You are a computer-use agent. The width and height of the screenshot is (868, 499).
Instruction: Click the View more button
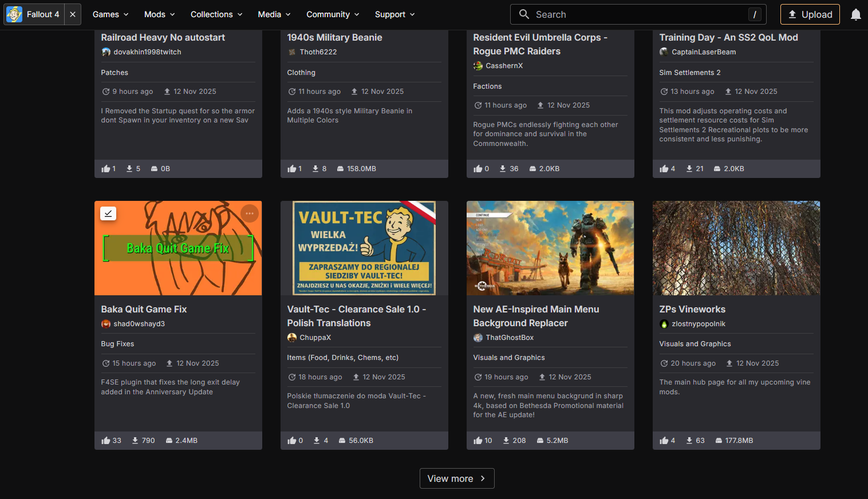click(x=457, y=478)
